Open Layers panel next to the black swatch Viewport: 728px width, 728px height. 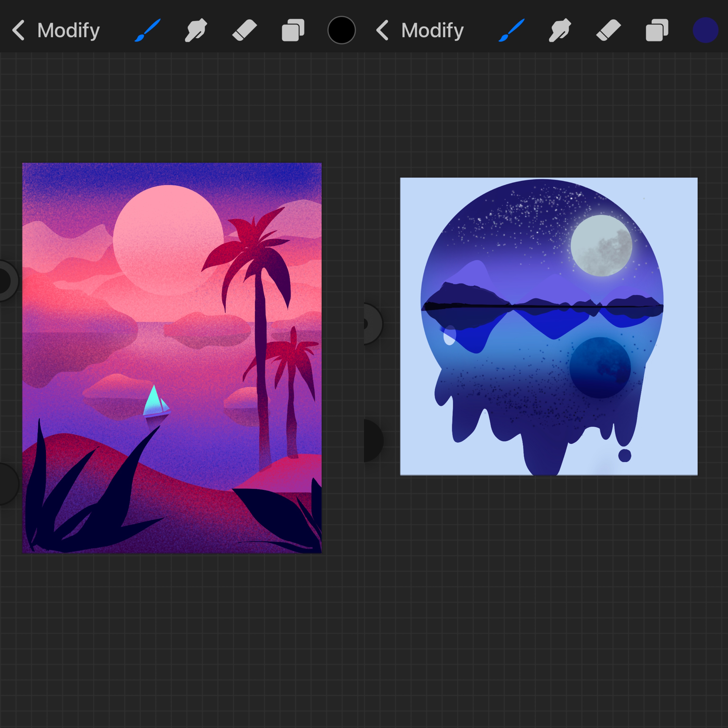tap(293, 30)
